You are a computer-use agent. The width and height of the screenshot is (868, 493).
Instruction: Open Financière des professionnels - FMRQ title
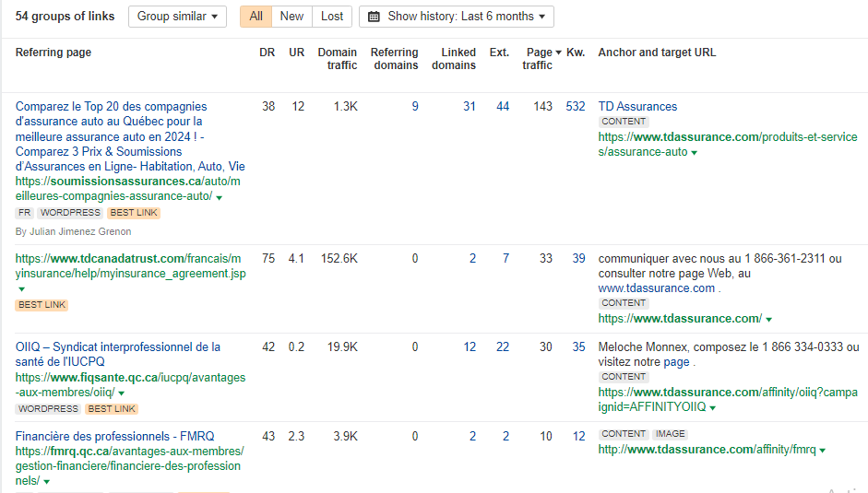click(x=114, y=437)
